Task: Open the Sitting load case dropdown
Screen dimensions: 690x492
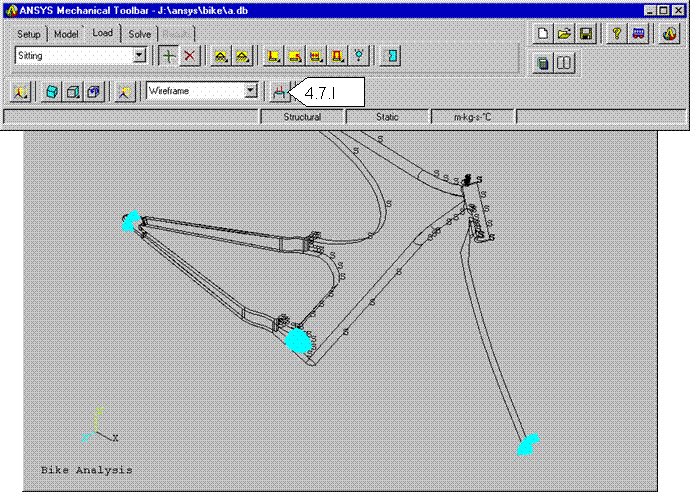Action: tap(140, 56)
